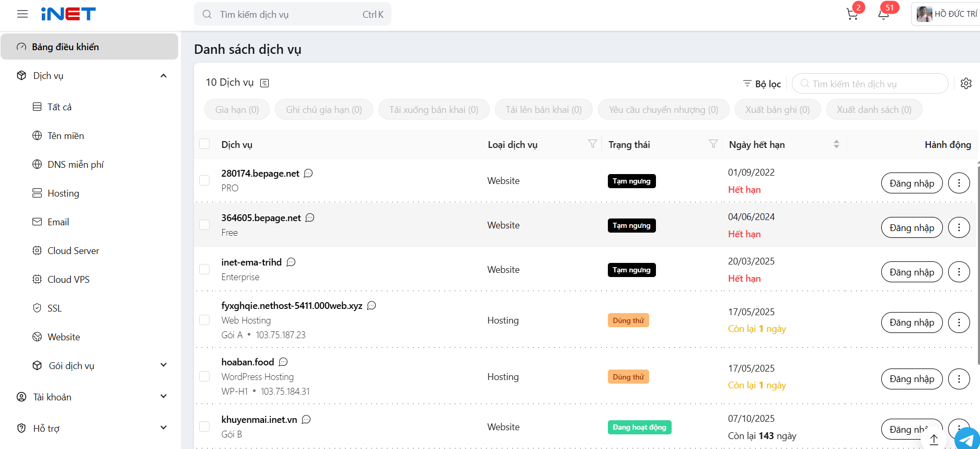Select all services checkbox in header
This screenshot has height=449, width=980.
click(x=204, y=144)
